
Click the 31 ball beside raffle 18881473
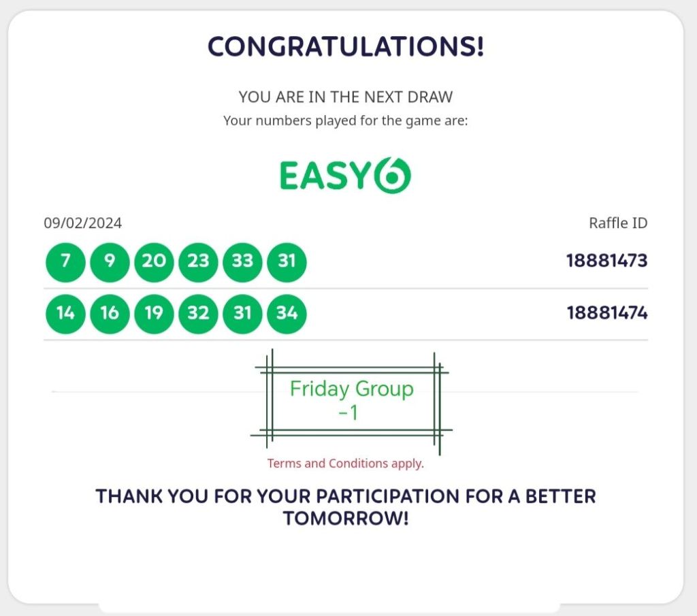coord(287,261)
